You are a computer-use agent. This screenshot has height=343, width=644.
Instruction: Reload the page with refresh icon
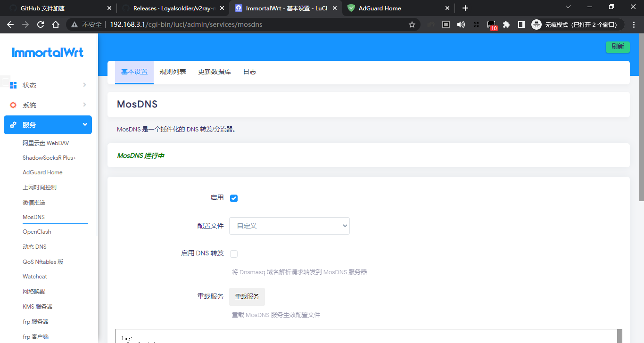(40, 24)
